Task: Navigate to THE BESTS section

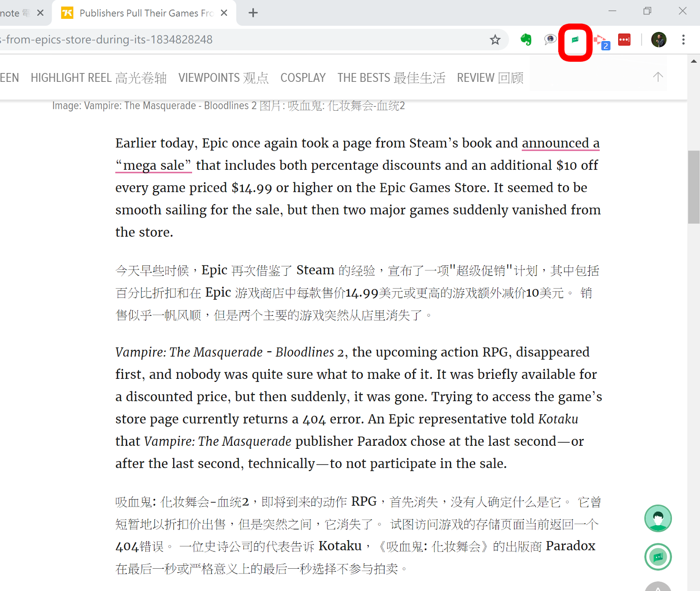Action: point(391,78)
